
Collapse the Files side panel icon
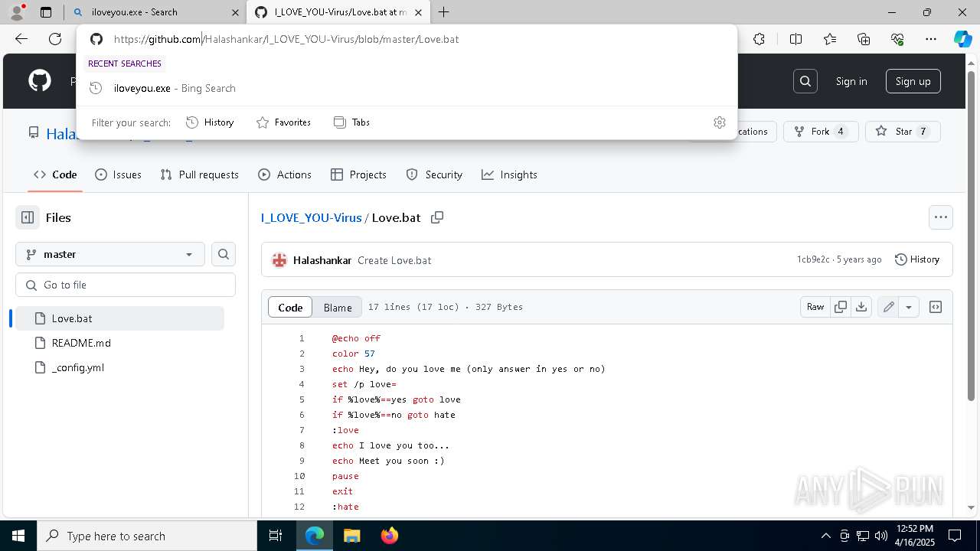(x=28, y=217)
